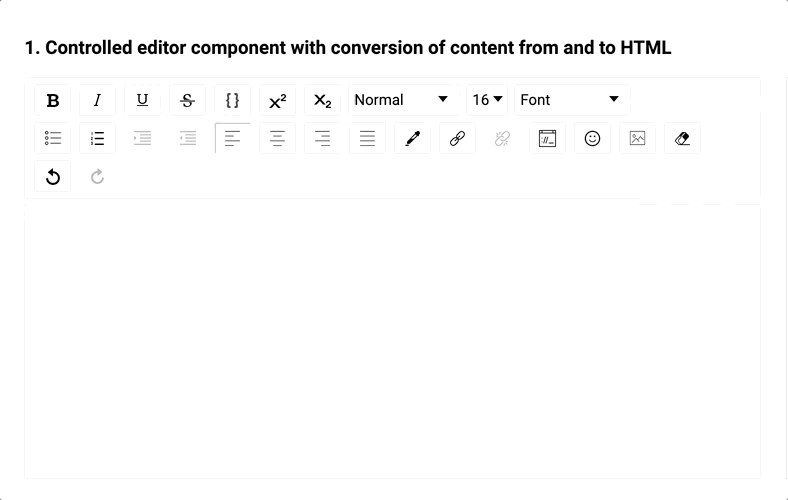The height and width of the screenshot is (500, 788).
Task: Click the add link icon
Action: (457, 138)
